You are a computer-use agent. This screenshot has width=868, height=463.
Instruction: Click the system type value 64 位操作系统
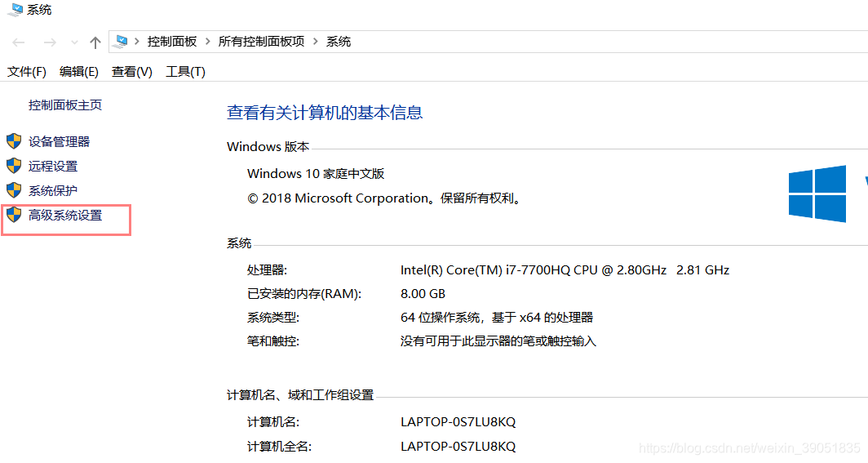(x=497, y=318)
